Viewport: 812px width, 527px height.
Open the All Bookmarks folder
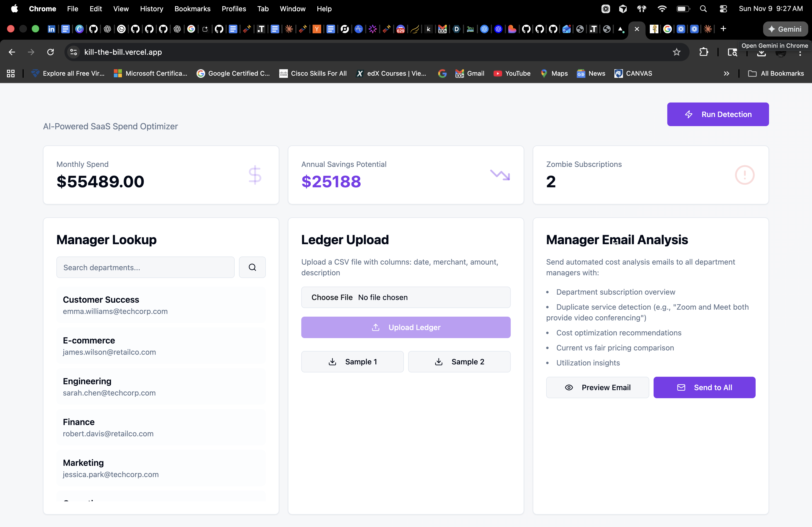[776, 73]
